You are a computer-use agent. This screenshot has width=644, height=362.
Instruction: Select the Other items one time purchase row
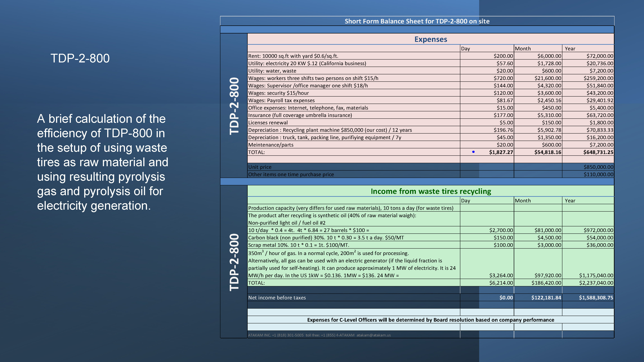291,174
